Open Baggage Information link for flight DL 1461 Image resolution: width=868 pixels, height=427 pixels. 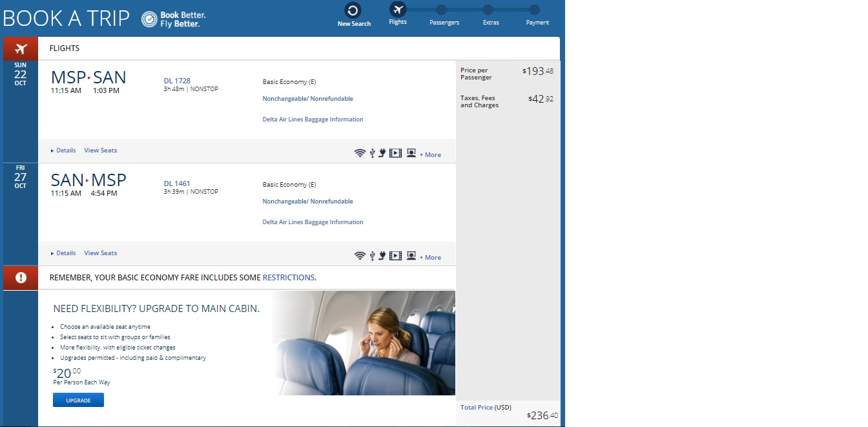(313, 222)
